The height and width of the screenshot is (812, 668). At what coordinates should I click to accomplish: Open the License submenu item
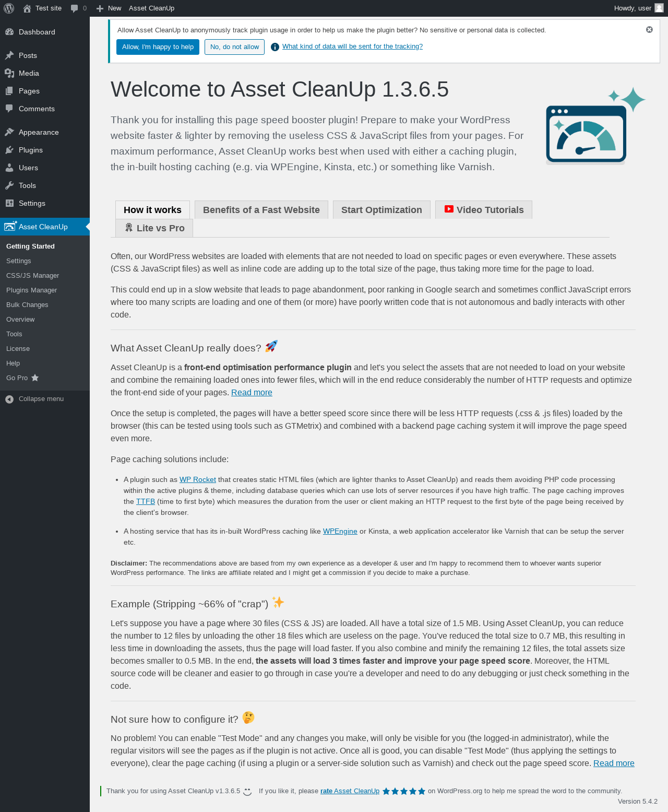18,349
